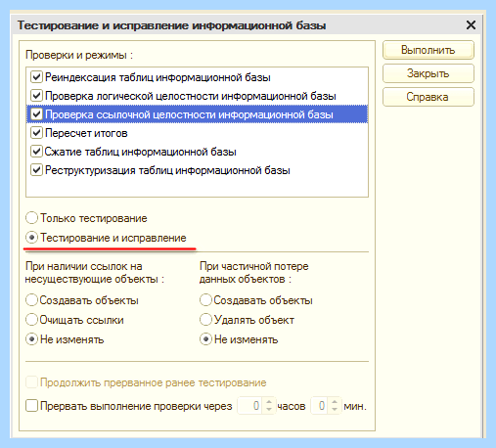Open Справка help button
Screen dimensions: 496x448
point(428,97)
